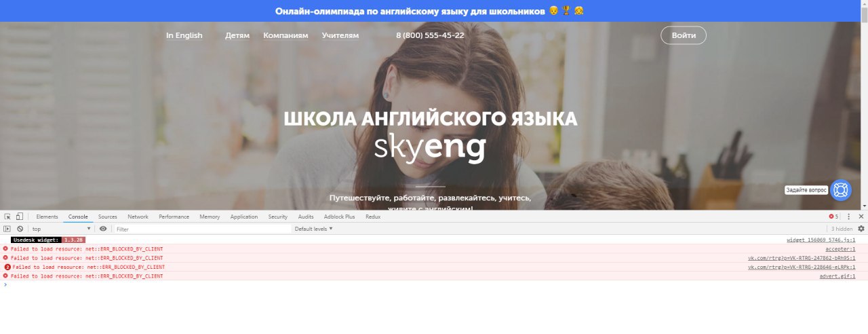The height and width of the screenshot is (334, 868).
Task: Switch to the Elements tab
Action: coord(47,217)
